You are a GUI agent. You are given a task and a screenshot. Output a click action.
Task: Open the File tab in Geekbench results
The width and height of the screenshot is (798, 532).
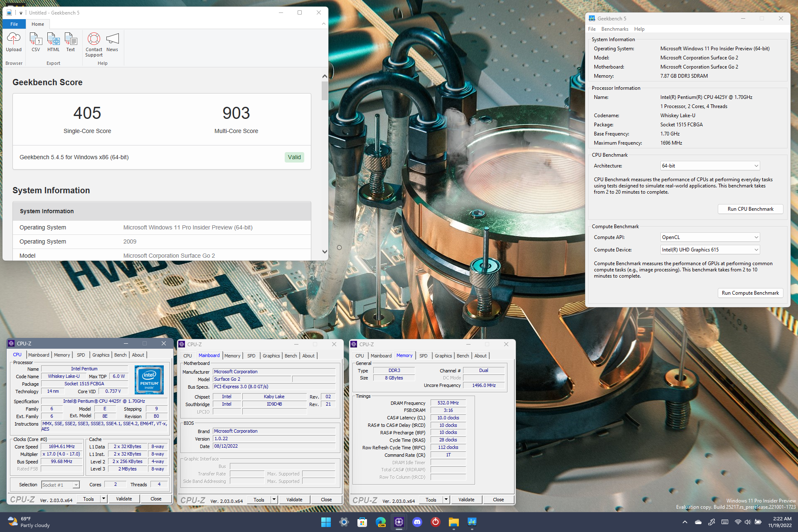[14, 24]
